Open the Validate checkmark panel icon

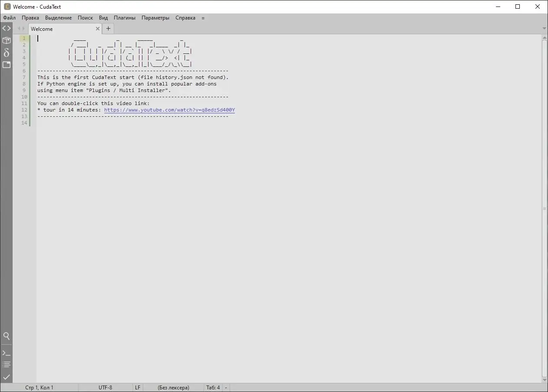pos(7,377)
